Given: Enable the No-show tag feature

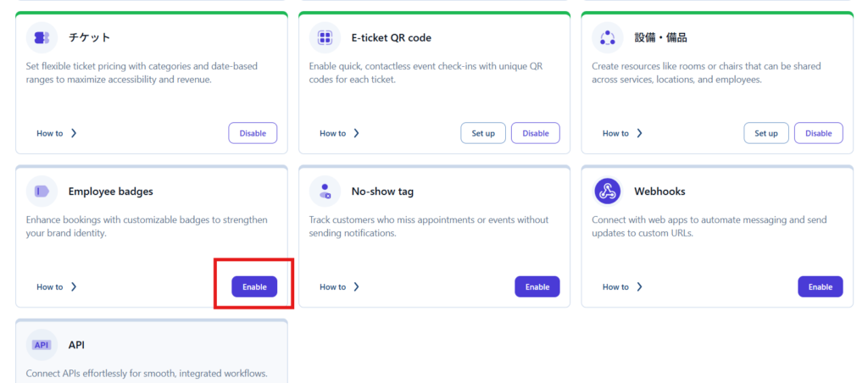Looking at the screenshot, I should click(x=537, y=287).
